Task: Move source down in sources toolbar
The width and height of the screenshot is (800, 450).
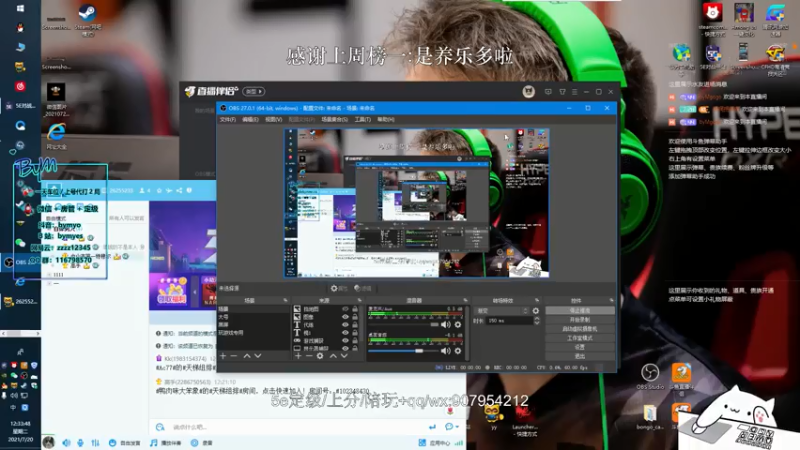Action: tap(344, 356)
